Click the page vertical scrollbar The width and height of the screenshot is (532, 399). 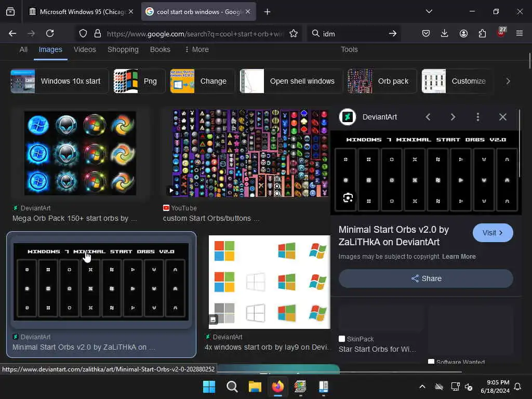(529, 61)
